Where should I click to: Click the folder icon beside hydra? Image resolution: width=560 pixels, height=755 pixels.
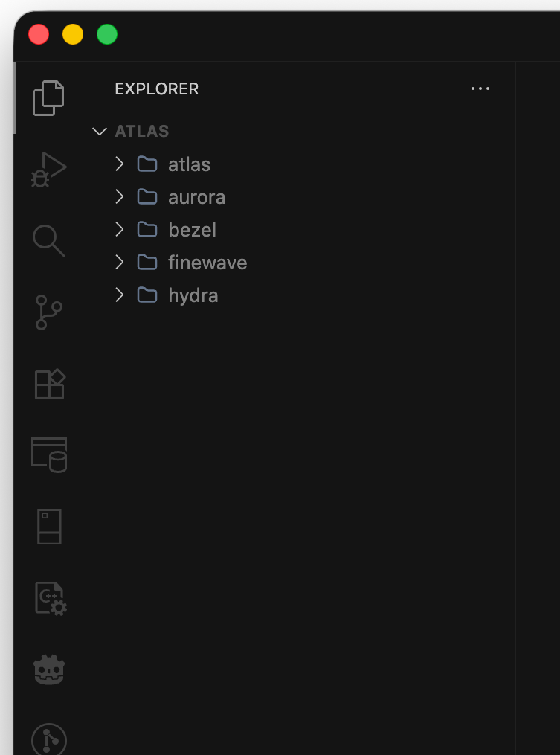(146, 295)
